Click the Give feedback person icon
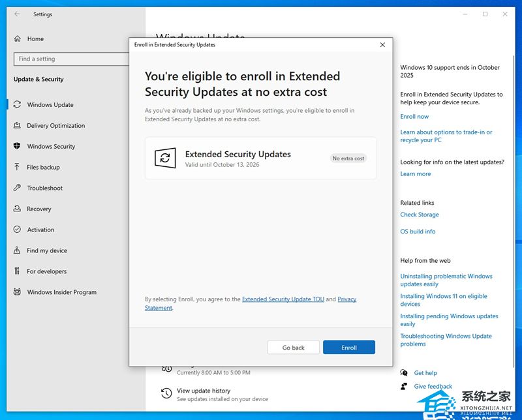Screen dimensions: 522x420 click(404, 386)
